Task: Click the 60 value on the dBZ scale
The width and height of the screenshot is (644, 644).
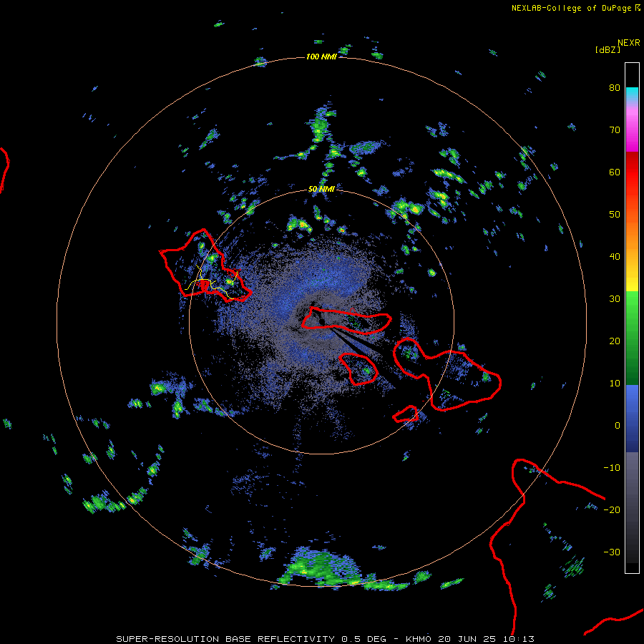Action: pyautogui.click(x=615, y=172)
